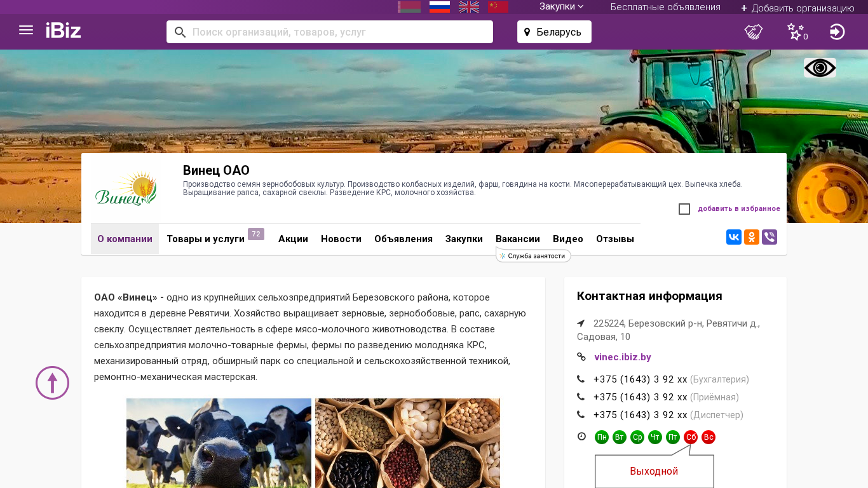Select Tuesday (Вт) working day circle
This screenshot has width=868, height=488.
pos(620,437)
